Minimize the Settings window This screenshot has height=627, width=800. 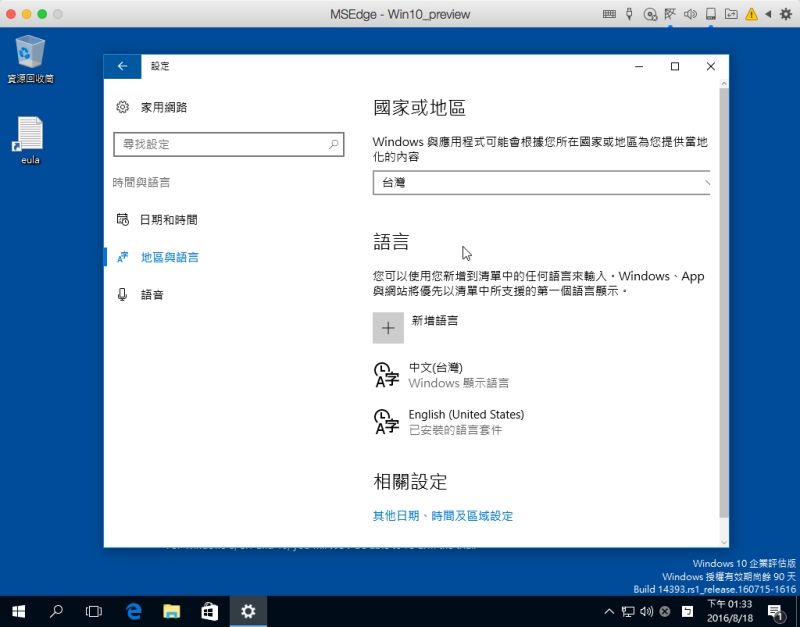tap(639, 66)
